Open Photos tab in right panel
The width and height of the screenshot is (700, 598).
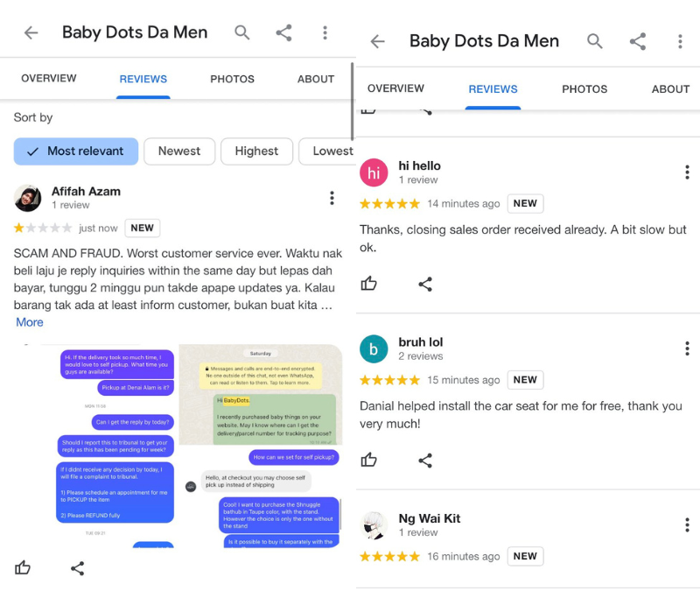(x=584, y=89)
